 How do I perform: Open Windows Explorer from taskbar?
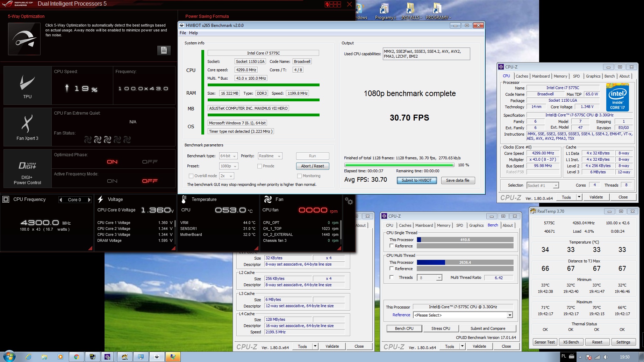[44, 357]
